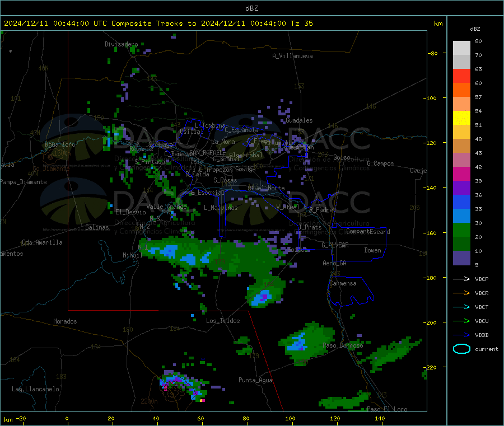Click the Paso_El_Loro map label
The width and height of the screenshot is (504, 426).
point(387,409)
